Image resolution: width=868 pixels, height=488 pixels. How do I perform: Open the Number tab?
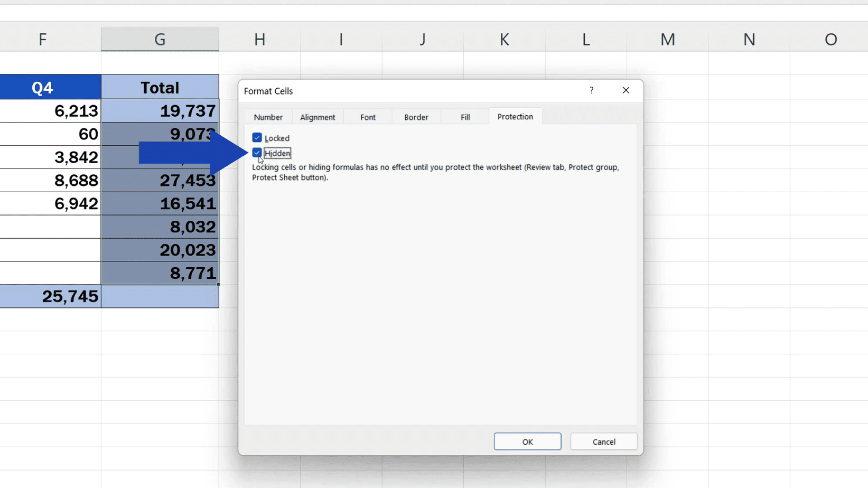click(268, 117)
